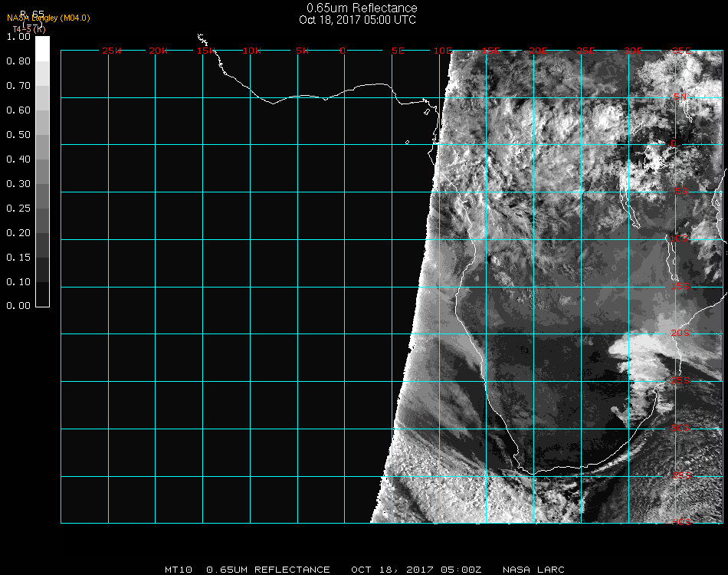This screenshot has height=575, width=728.
Task: Click the 'Oct 18, 2017 05:00 UTC' date line
Action: 358,20
